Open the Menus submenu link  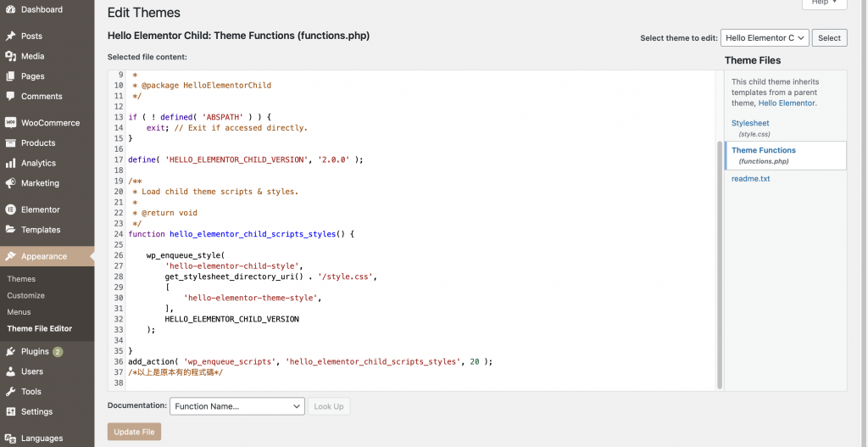19,312
